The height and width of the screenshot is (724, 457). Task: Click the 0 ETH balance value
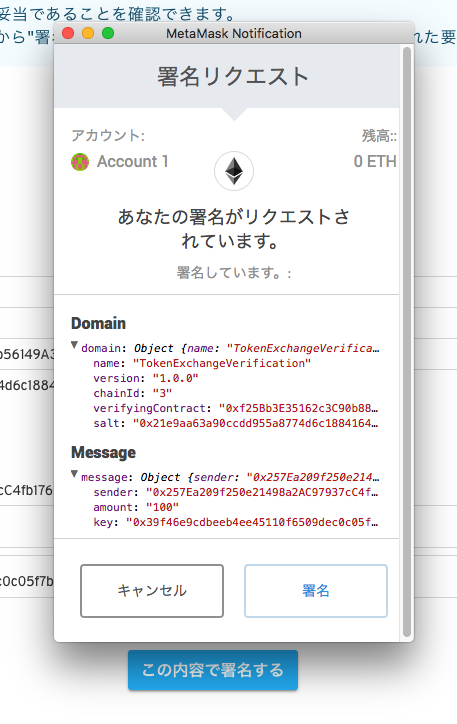coord(375,162)
